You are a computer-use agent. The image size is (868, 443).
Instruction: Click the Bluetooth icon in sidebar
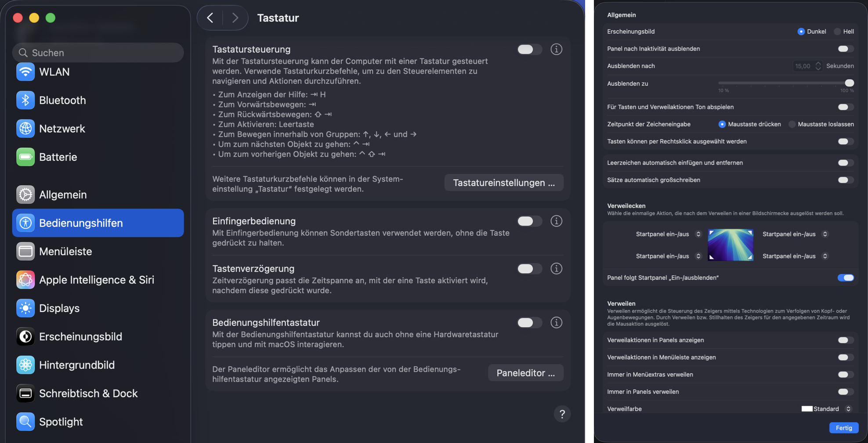coord(25,100)
